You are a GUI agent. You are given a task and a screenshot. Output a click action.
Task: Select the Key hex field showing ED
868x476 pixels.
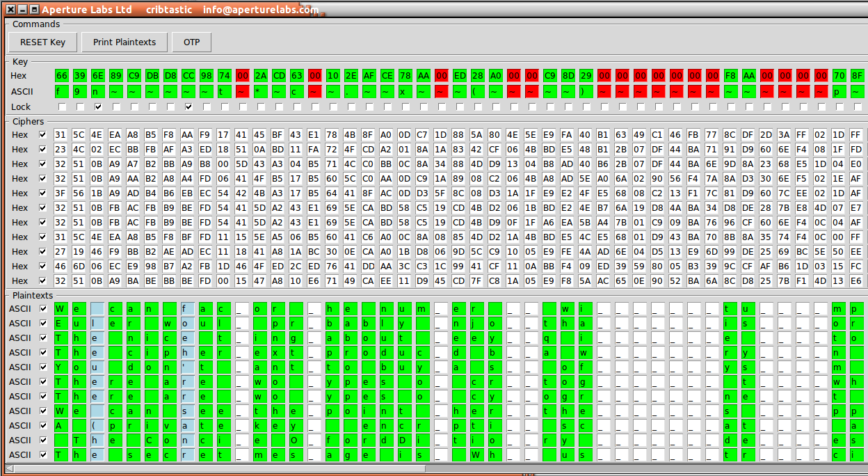click(460, 75)
